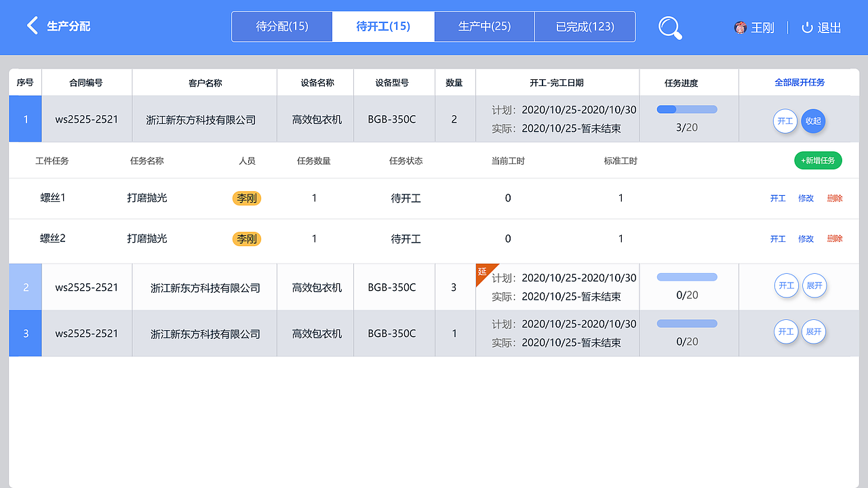The height and width of the screenshot is (488, 868).
Task: Click row 1's progress bar showing 3/20
Action: [x=686, y=108]
